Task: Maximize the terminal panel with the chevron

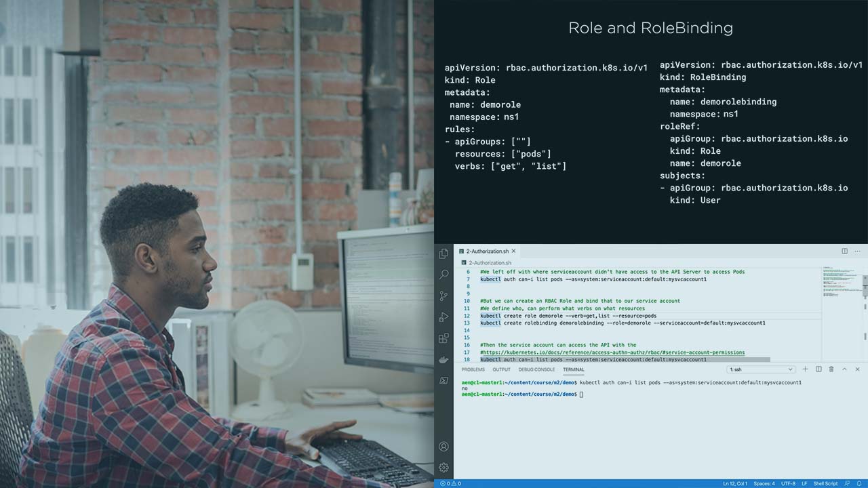Action: coord(844,369)
